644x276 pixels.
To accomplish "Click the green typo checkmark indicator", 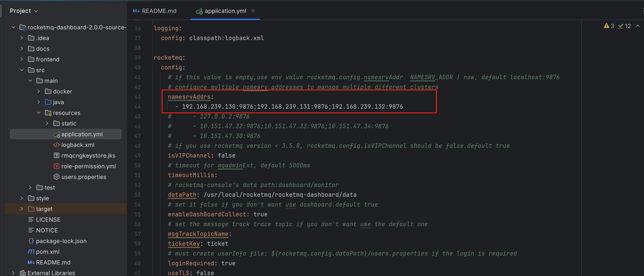I will click(620, 26).
